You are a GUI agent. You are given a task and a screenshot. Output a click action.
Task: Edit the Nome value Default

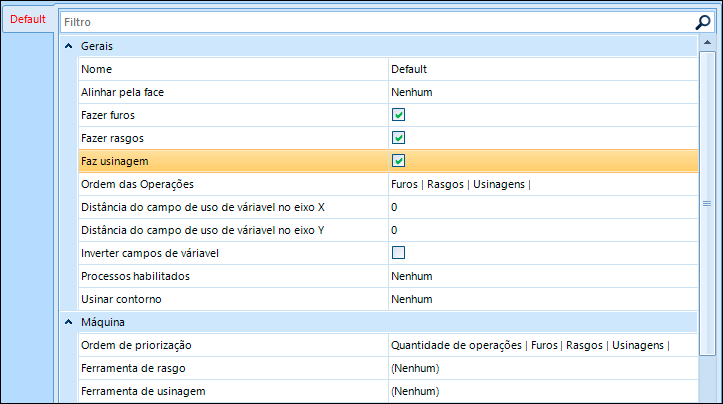coord(540,70)
